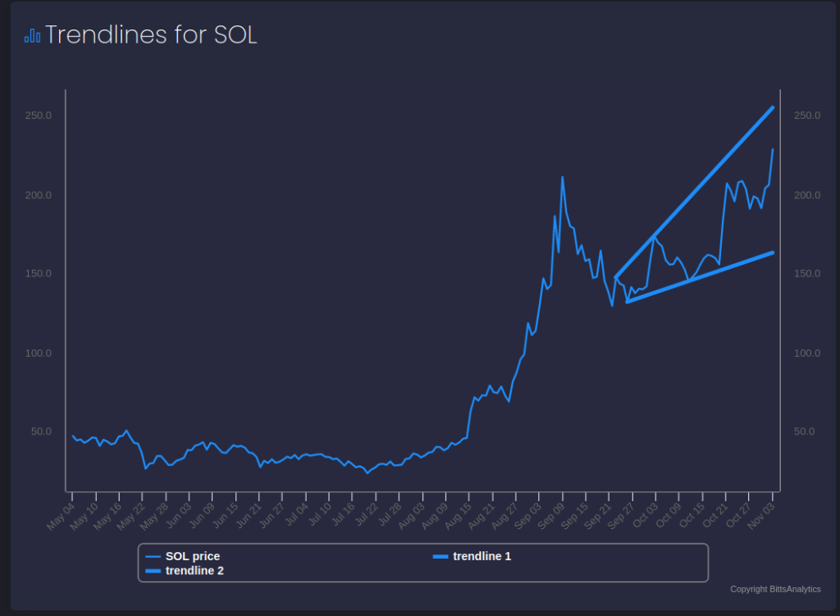Click the price peak above Sep 09
Screen dimensions: 840x616
(562, 178)
